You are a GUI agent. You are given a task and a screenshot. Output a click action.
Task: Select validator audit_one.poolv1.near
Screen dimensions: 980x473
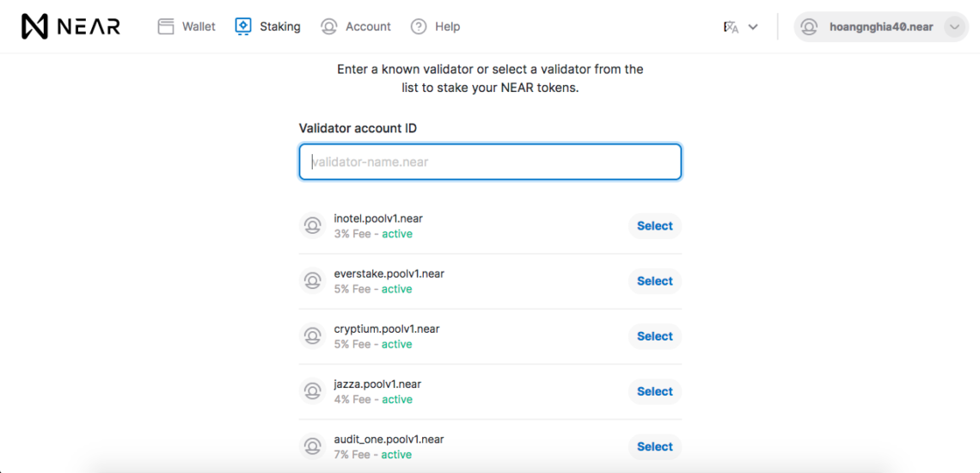coord(655,446)
